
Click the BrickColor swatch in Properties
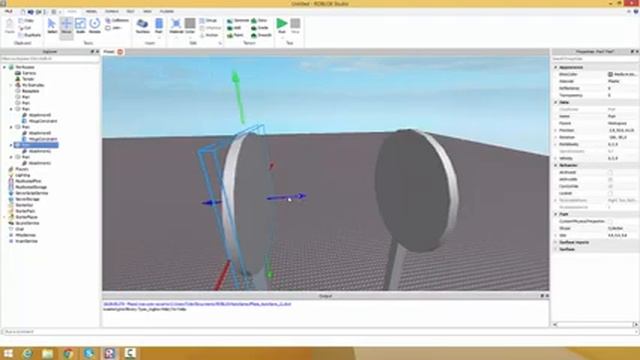(x=610, y=74)
